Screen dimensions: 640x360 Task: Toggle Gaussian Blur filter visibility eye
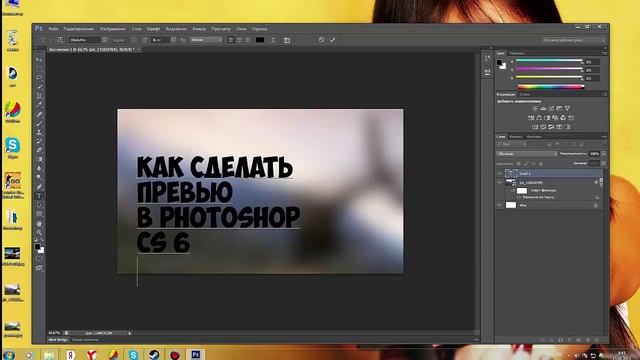pos(519,198)
